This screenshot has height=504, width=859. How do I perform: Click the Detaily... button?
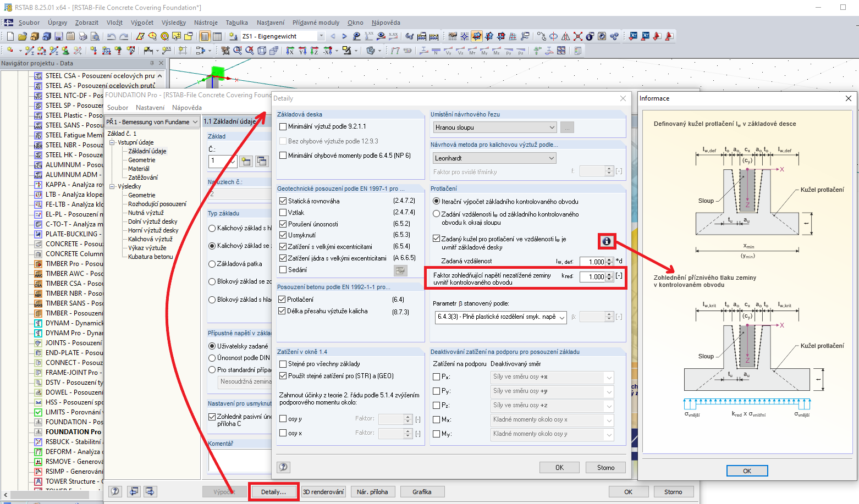click(273, 492)
